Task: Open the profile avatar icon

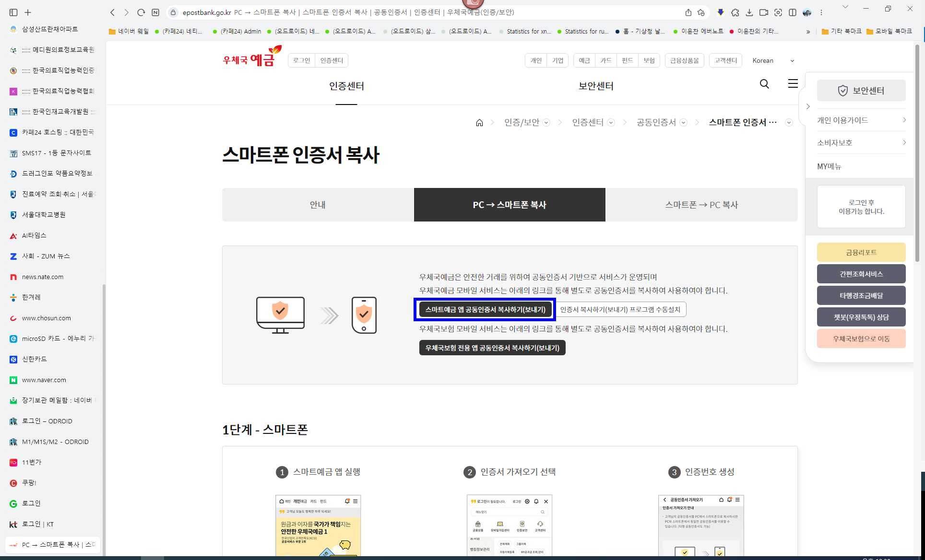Action: [807, 12]
